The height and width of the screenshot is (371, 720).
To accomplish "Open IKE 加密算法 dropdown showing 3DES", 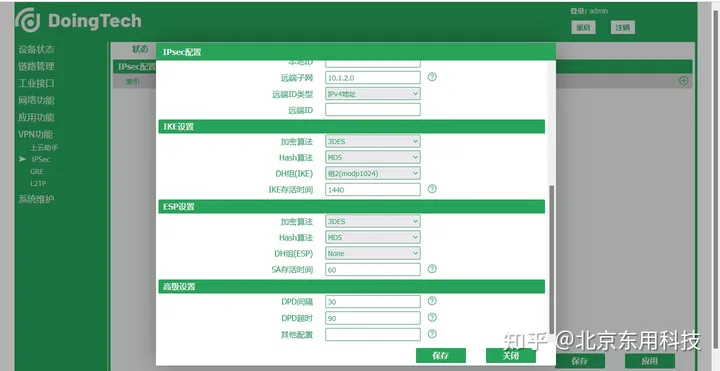I will [x=372, y=141].
